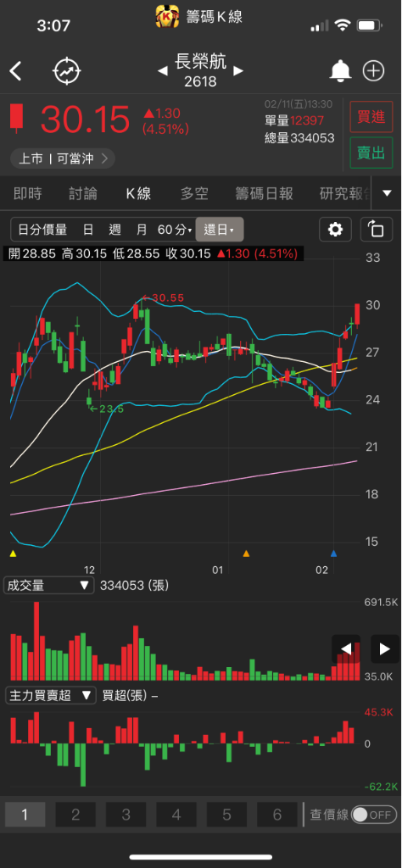
Task: Tap the stock name 長榮航 2618
Action: [x=200, y=70]
